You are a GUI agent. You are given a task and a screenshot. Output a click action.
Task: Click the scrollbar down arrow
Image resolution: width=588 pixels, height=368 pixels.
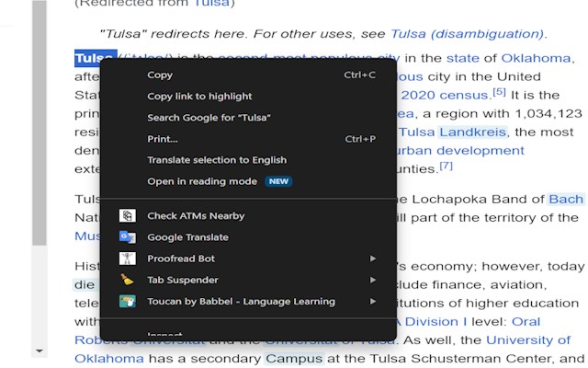40,351
